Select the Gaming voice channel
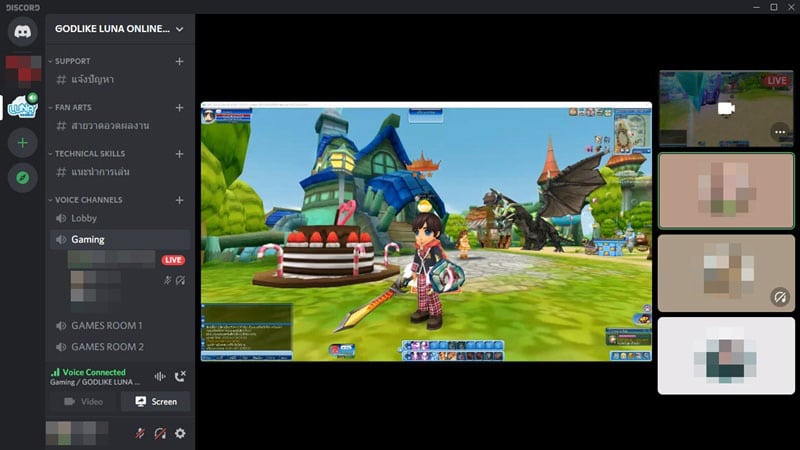800x450 pixels. [120, 239]
